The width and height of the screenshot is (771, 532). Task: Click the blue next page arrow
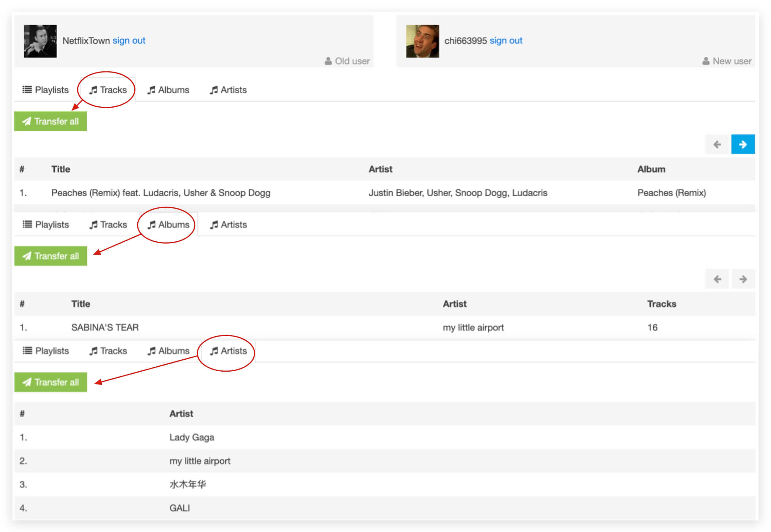click(743, 144)
